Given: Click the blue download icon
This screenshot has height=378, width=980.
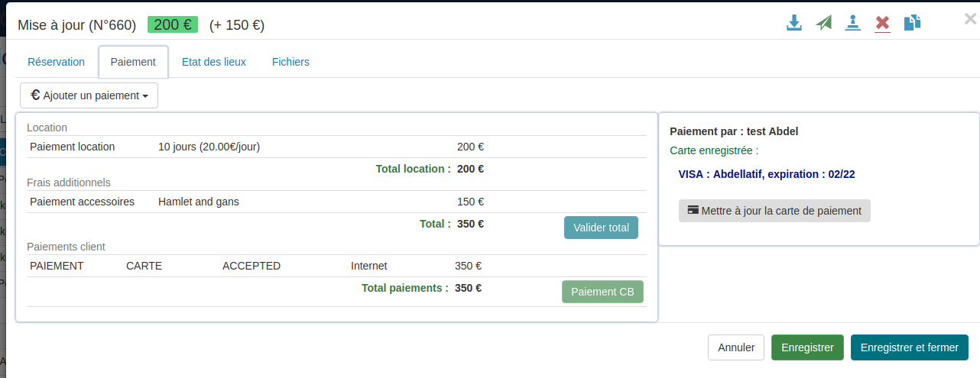Looking at the screenshot, I should point(794,23).
